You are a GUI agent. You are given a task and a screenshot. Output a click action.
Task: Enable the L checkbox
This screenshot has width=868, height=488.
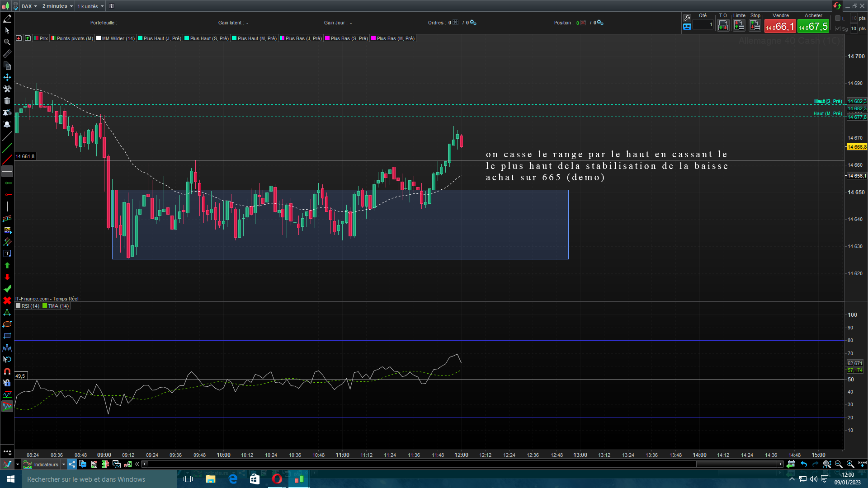point(838,19)
